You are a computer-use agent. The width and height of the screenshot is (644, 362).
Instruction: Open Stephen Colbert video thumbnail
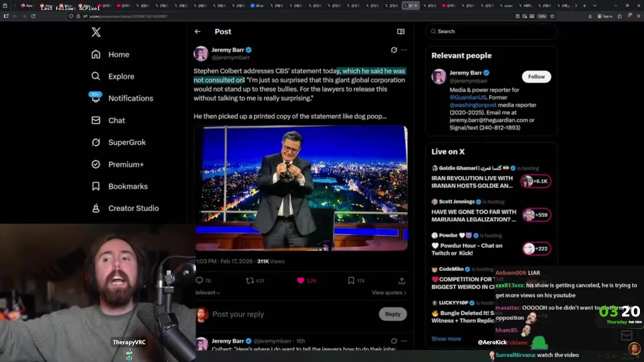tap(301, 189)
